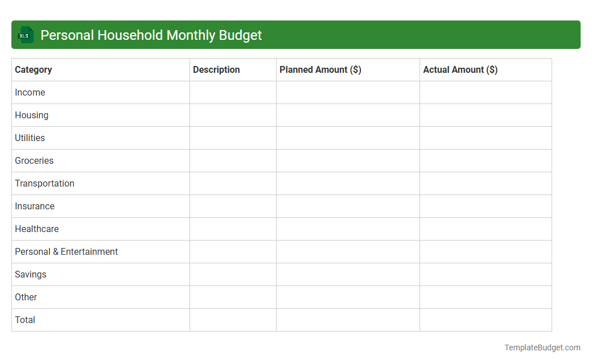Select the Insurance row label
The height and width of the screenshot is (364, 592).
click(x=35, y=206)
